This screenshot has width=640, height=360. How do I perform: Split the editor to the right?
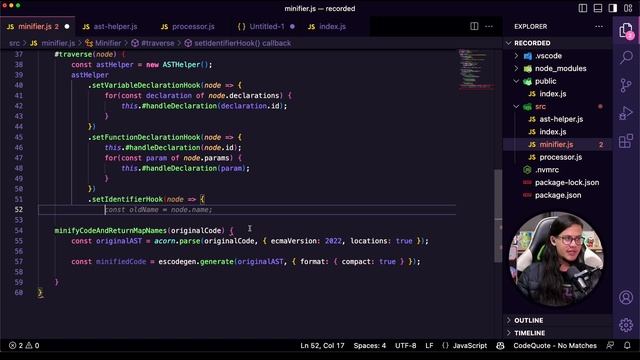pos(474,27)
